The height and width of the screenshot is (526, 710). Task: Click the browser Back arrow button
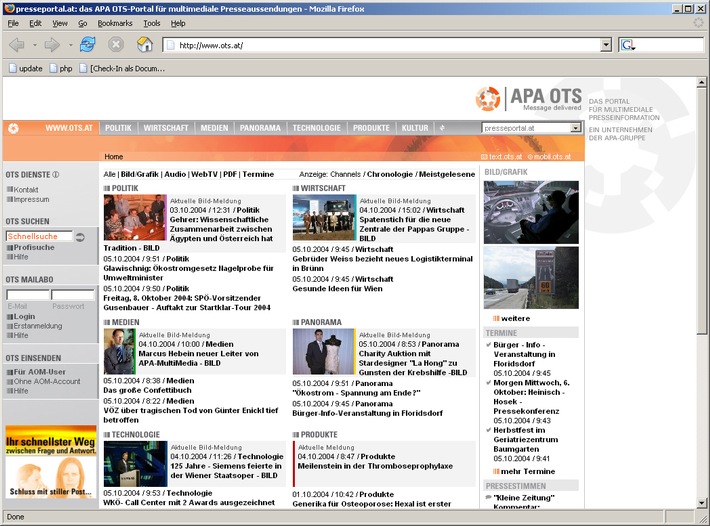tap(17, 45)
